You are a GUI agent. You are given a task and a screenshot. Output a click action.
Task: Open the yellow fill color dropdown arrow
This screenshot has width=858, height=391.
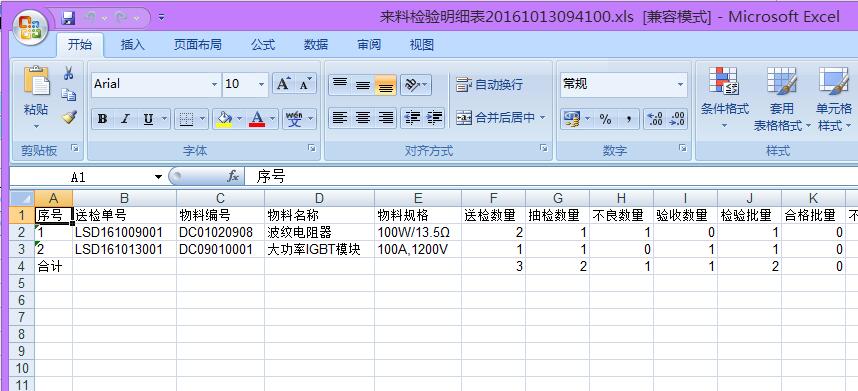pyautogui.click(x=240, y=119)
